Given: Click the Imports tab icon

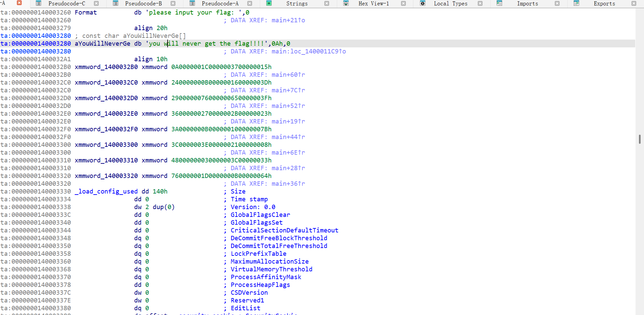Looking at the screenshot, I should [x=499, y=3].
